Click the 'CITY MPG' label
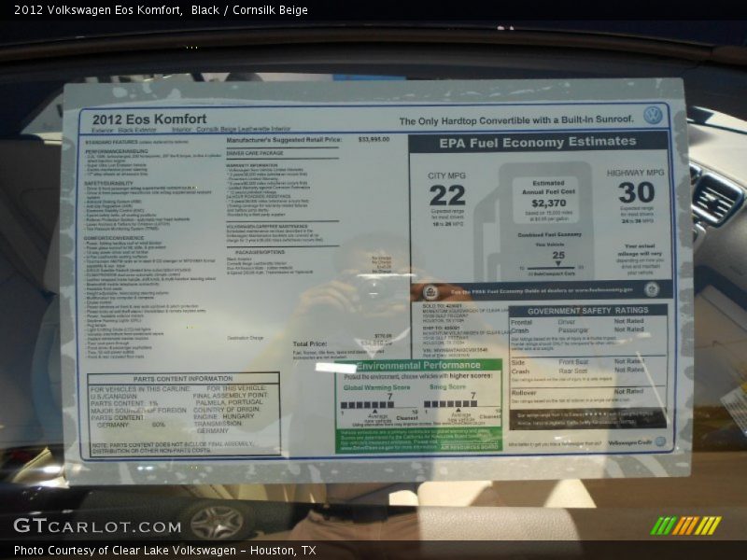The width and height of the screenshot is (747, 560). tap(446, 175)
